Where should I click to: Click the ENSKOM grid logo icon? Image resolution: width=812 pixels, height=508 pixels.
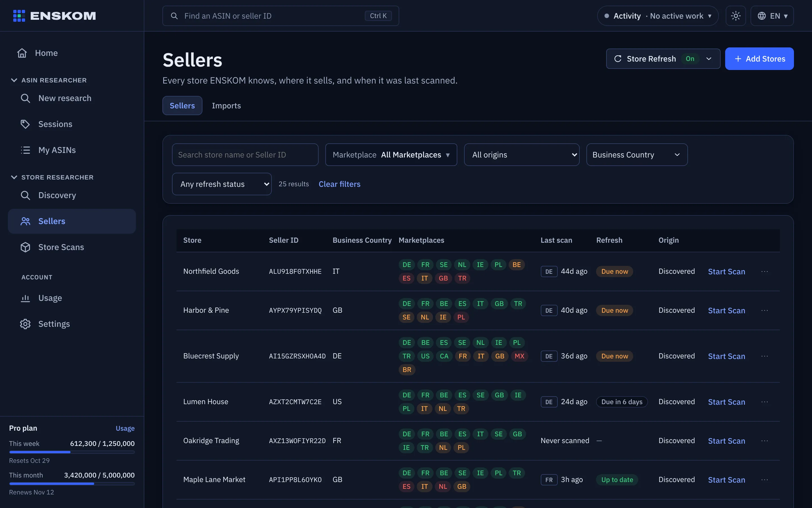click(x=19, y=16)
